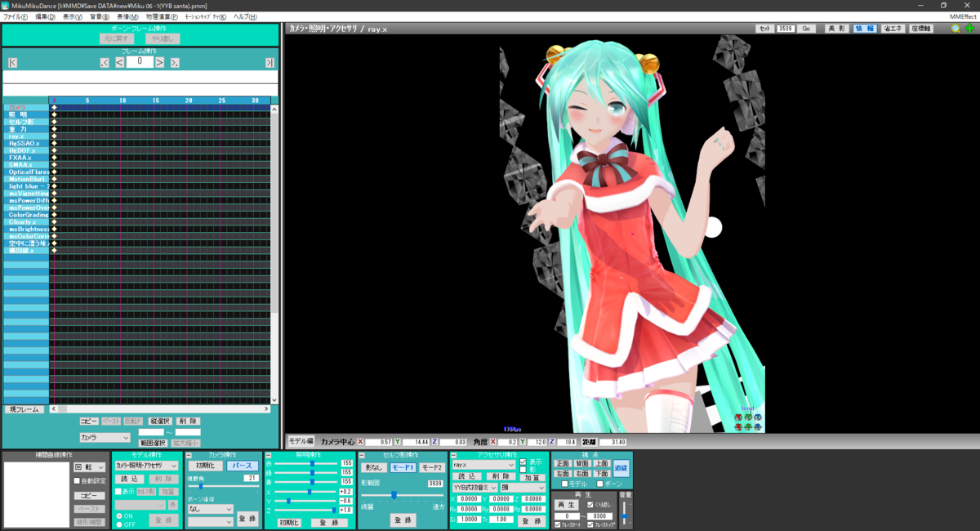Adjust the 音量 volume slider
The width and height of the screenshot is (980, 531).
pos(625,513)
